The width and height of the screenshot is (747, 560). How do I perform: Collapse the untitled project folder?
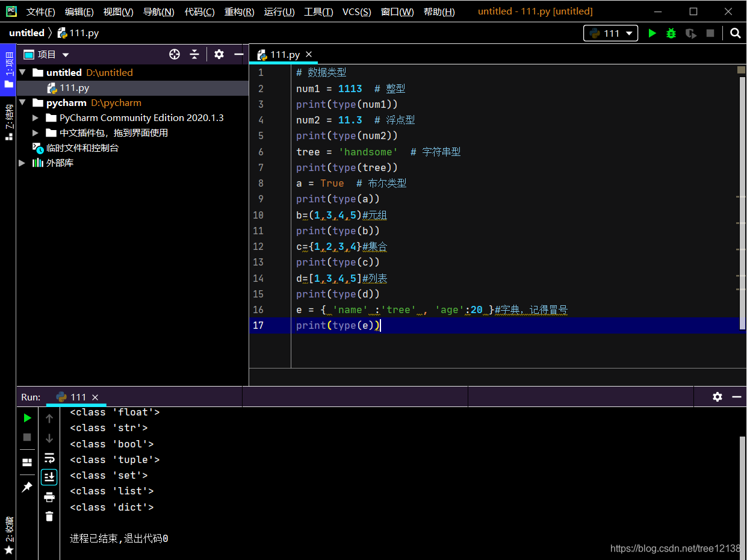23,72
